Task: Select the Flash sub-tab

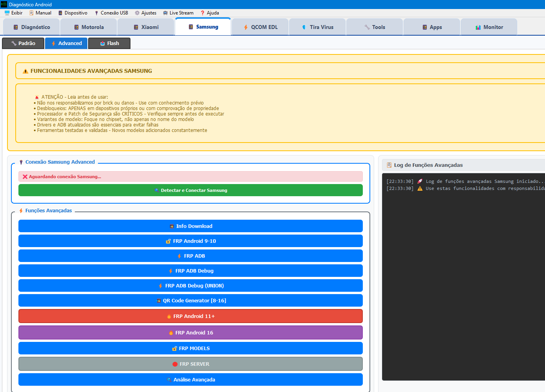Action: (x=109, y=43)
